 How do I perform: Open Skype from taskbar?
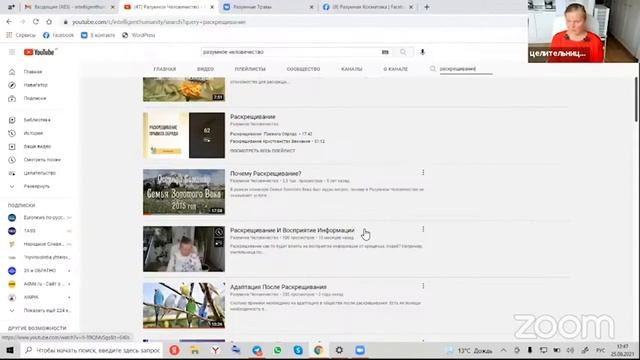point(298,350)
